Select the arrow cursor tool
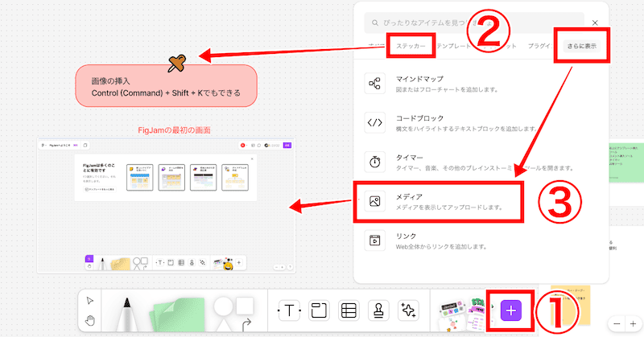The image size is (644, 337). coord(89,300)
